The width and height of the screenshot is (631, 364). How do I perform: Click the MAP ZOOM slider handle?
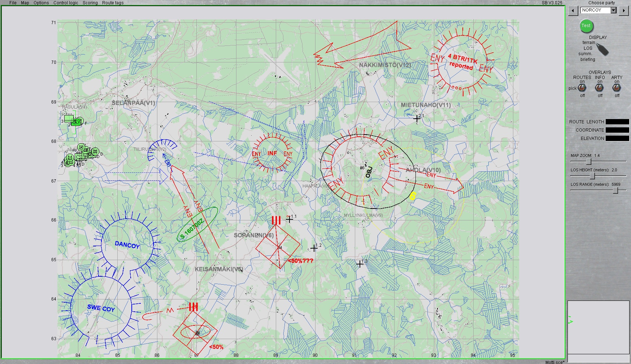point(589,161)
